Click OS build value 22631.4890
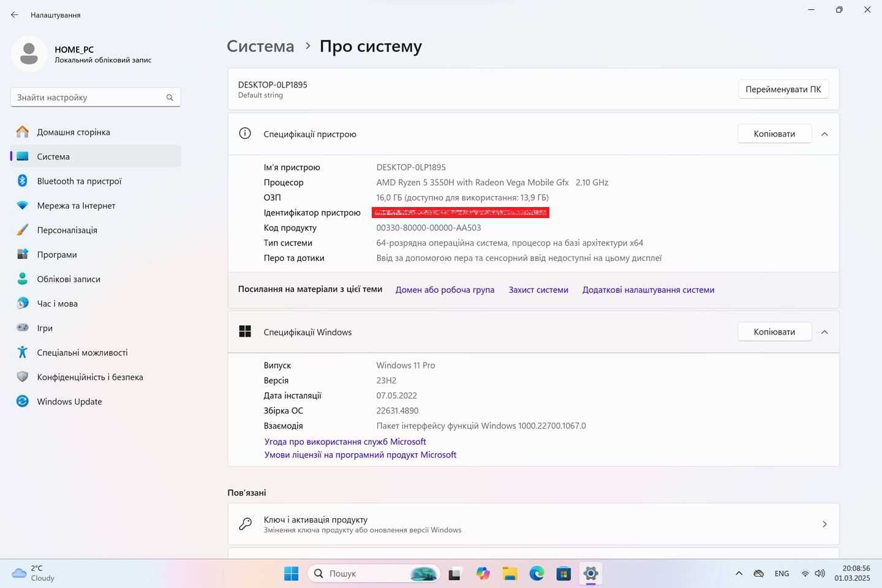The width and height of the screenshot is (882, 588). pyautogui.click(x=398, y=411)
